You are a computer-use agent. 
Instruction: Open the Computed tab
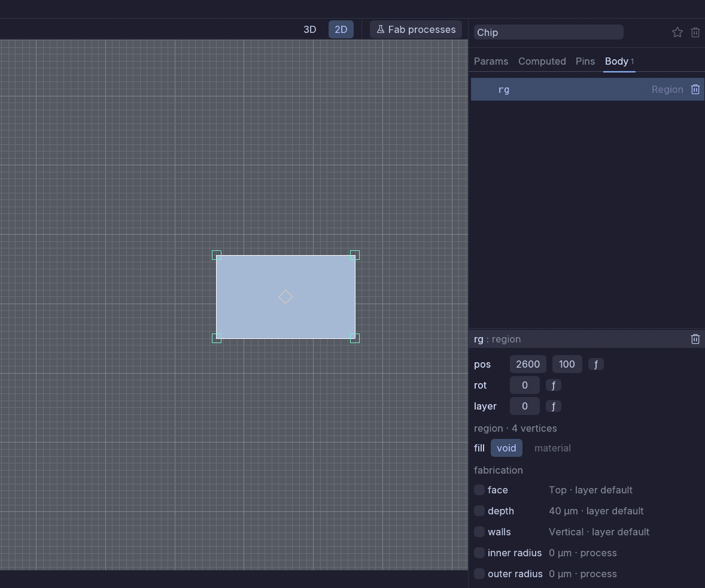tap(542, 61)
